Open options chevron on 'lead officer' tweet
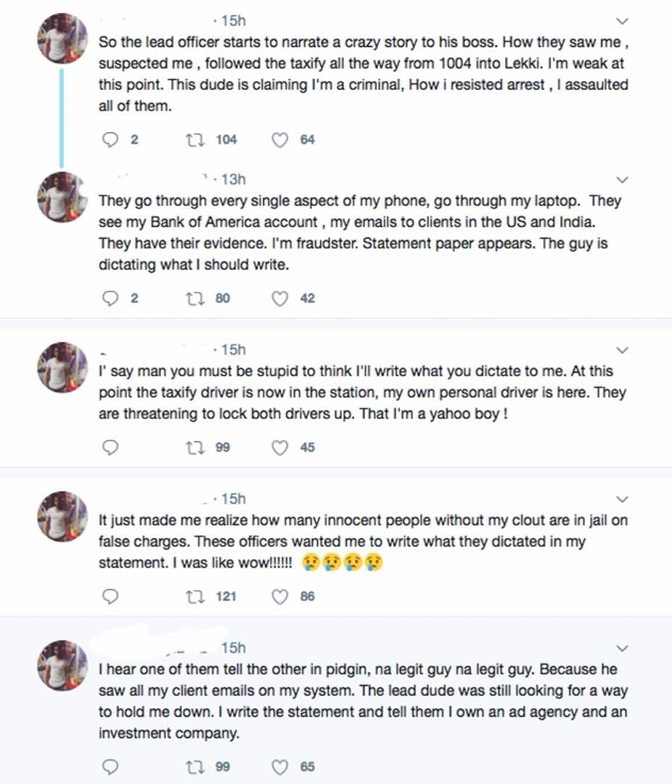672x784 pixels. point(622,21)
